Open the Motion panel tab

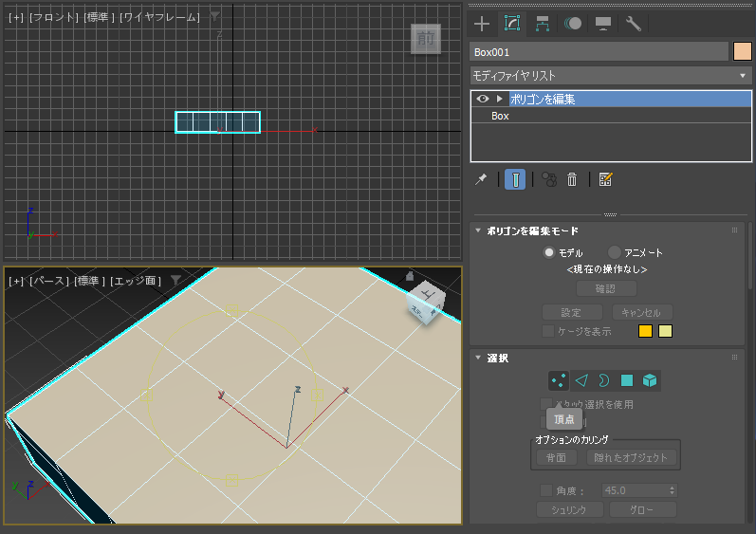pyautogui.click(x=573, y=24)
